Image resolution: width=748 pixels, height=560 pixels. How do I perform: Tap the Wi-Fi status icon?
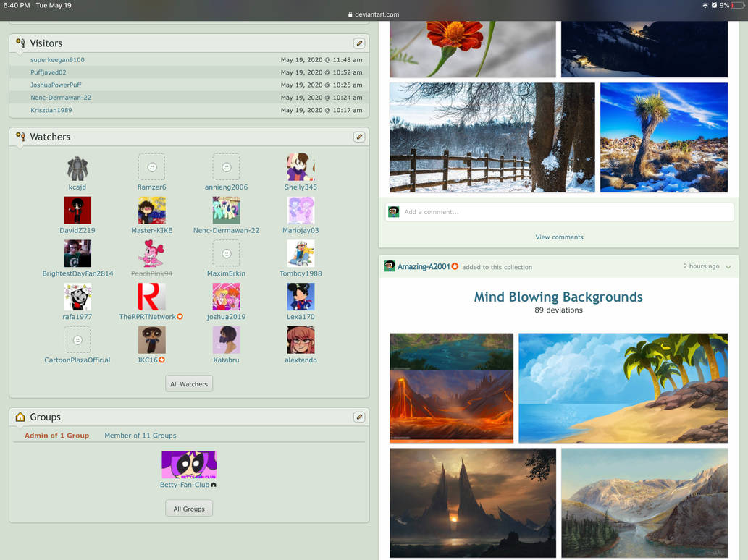click(x=705, y=5)
